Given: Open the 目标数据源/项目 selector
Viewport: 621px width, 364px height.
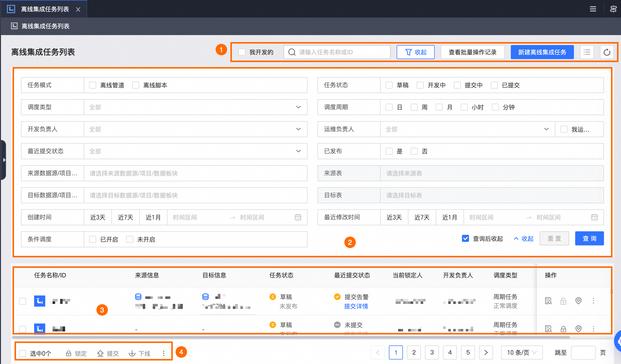Looking at the screenshot, I should click(195, 195).
